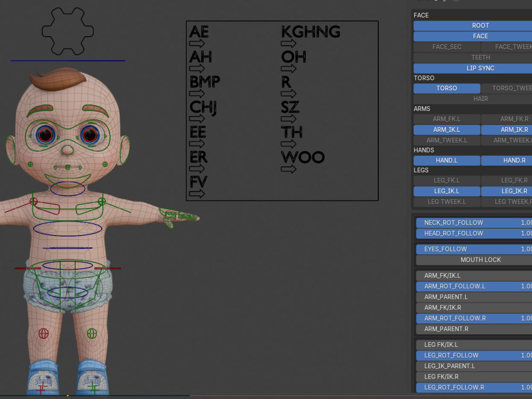Select the large blue chest ellipse control
The image size is (532, 399).
pyautogui.click(x=68, y=228)
